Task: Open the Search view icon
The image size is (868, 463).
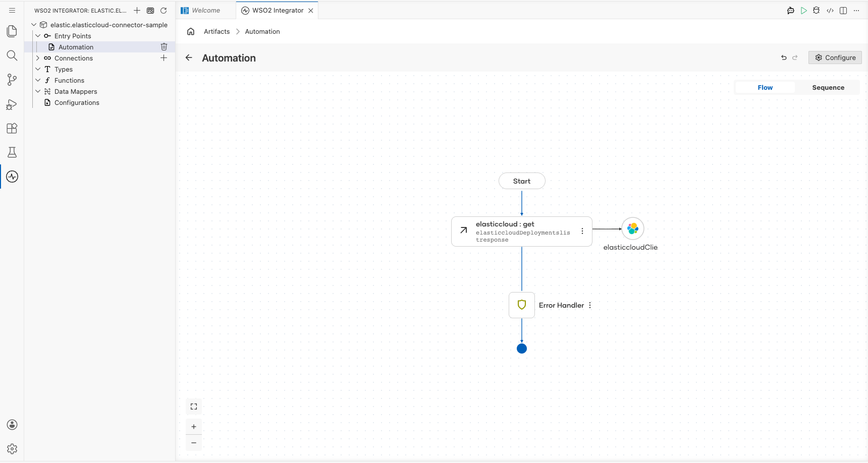Action: [12, 55]
